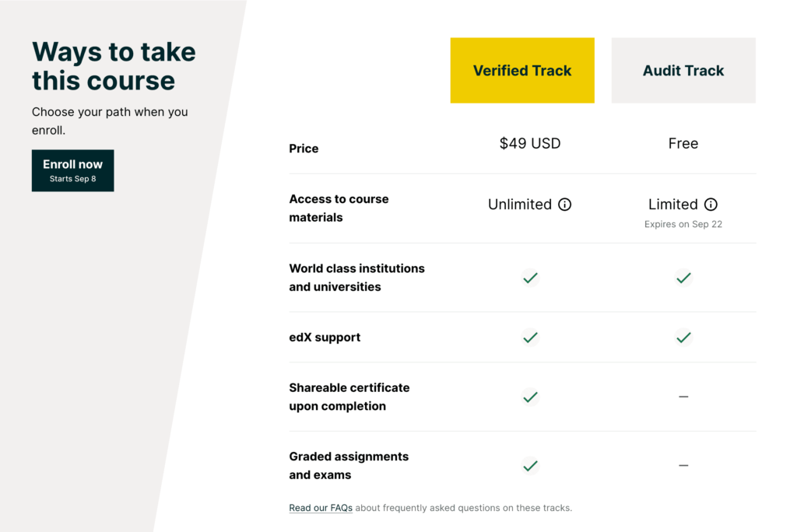This screenshot has width=797, height=532.
Task: Click the info icon beside Limited
Action: (x=711, y=205)
